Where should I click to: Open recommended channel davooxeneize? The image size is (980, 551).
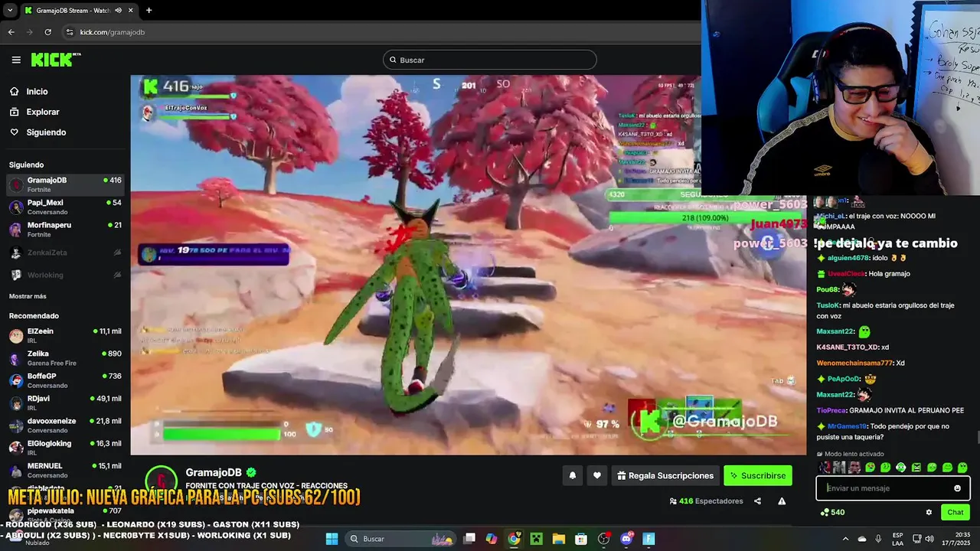65,425
